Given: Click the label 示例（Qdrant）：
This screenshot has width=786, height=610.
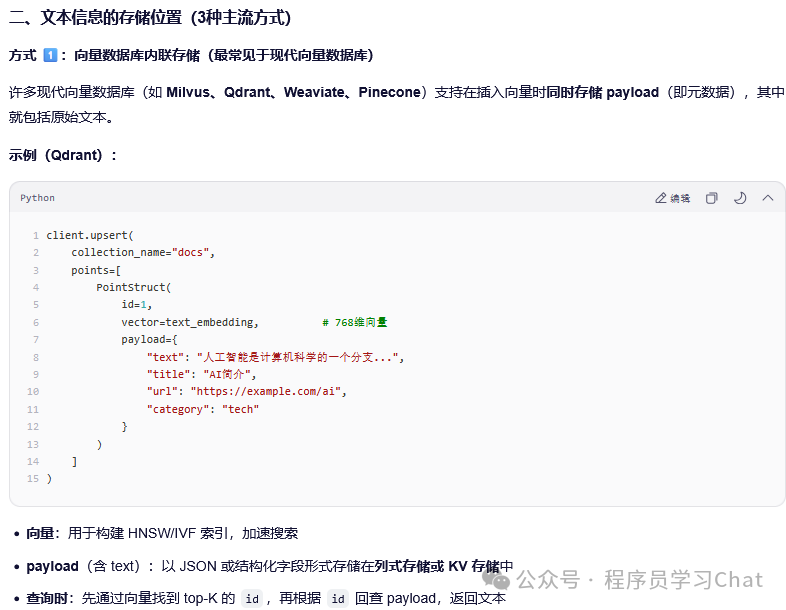Looking at the screenshot, I should 63,155.
